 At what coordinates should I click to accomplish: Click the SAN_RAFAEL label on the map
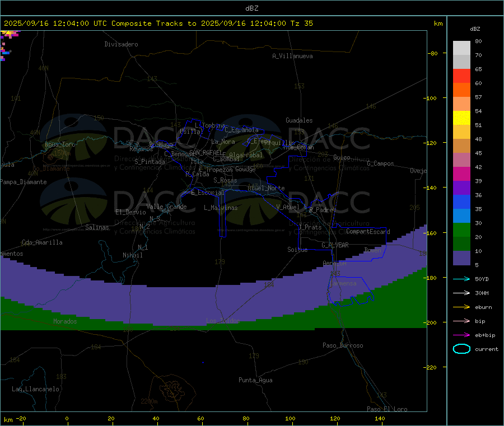tap(206, 152)
